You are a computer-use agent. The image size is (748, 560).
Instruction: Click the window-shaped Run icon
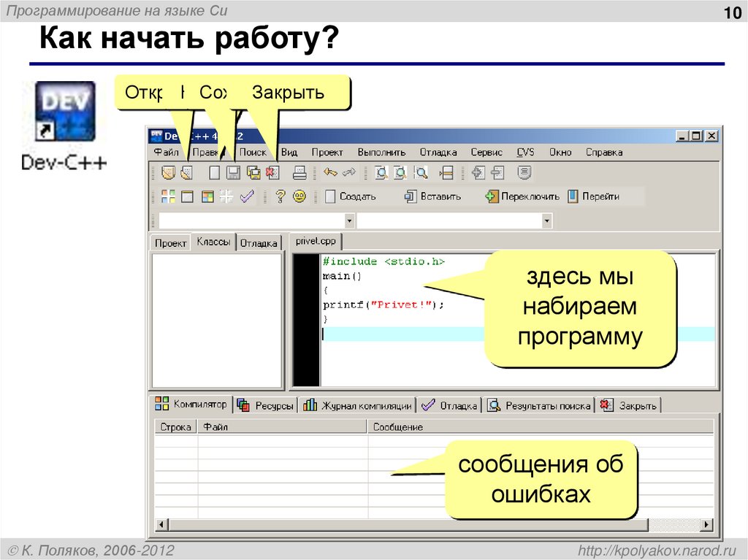pyautogui.click(x=188, y=196)
